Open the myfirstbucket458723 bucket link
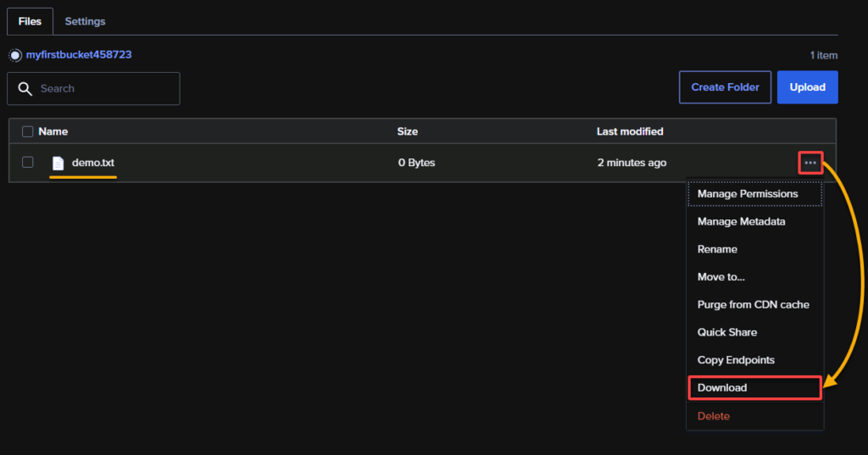This screenshot has height=455, width=868. [79, 55]
